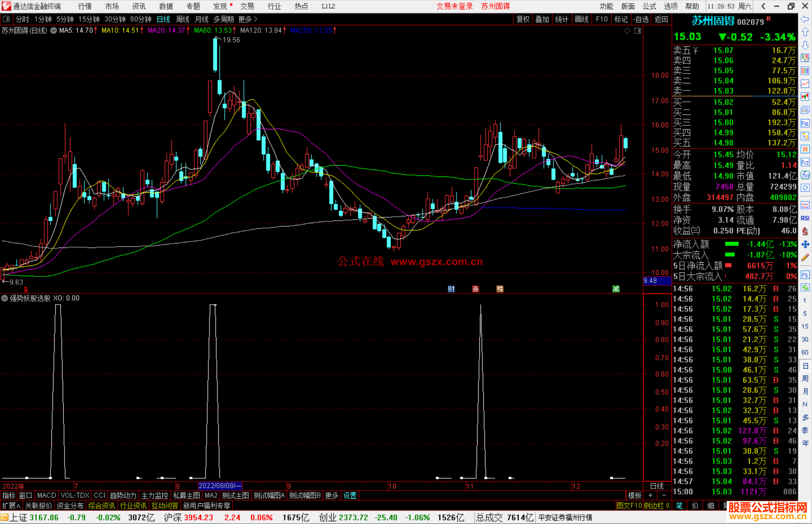Select the pencil drawing tool icon
Screen dimensions: 812x524
tap(805, 258)
